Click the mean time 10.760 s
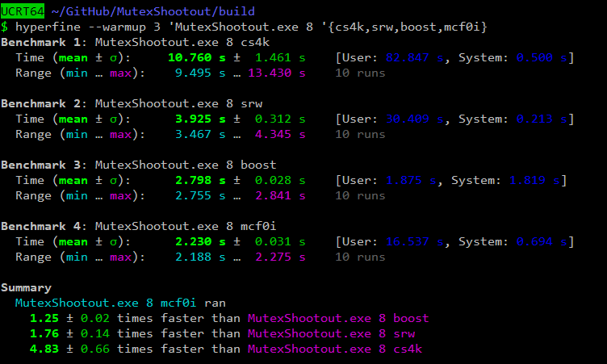 tap(197, 57)
